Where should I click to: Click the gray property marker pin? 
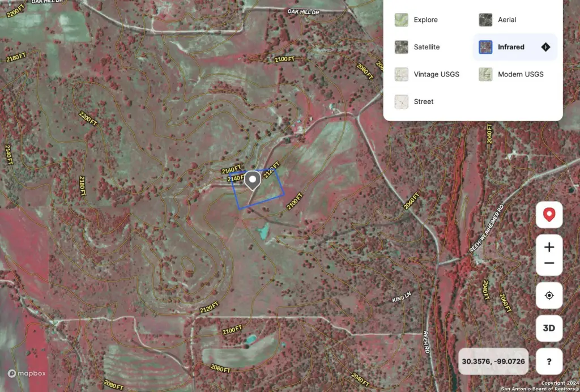(252, 181)
